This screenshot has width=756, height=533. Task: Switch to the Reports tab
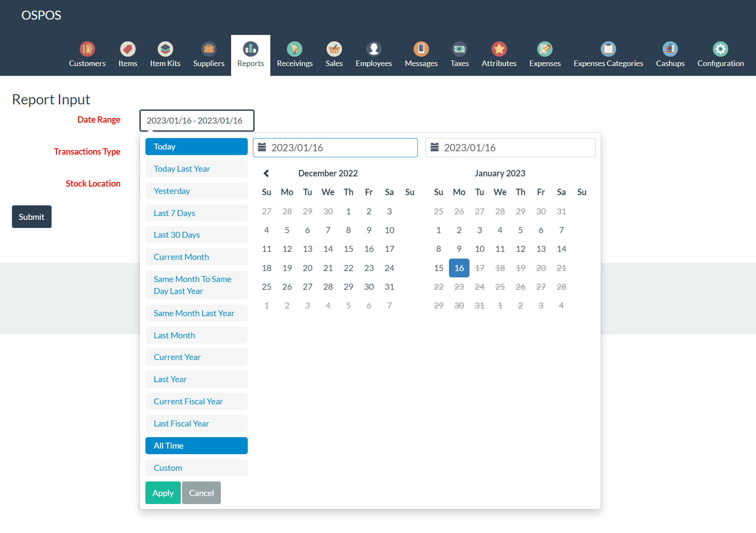tap(250, 55)
